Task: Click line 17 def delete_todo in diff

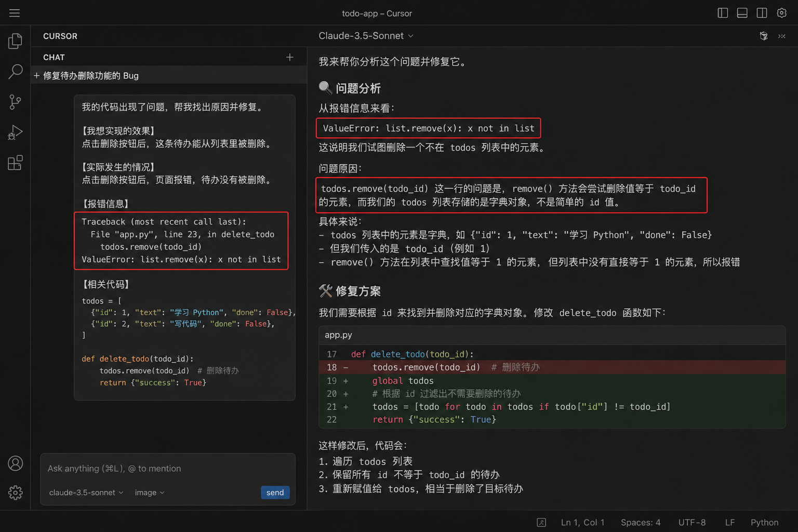Action: (x=552, y=354)
